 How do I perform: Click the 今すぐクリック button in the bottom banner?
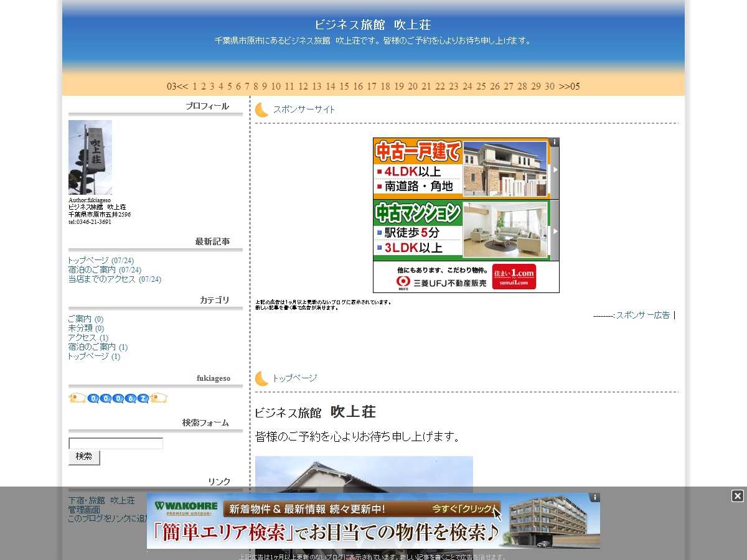tap(466, 509)
